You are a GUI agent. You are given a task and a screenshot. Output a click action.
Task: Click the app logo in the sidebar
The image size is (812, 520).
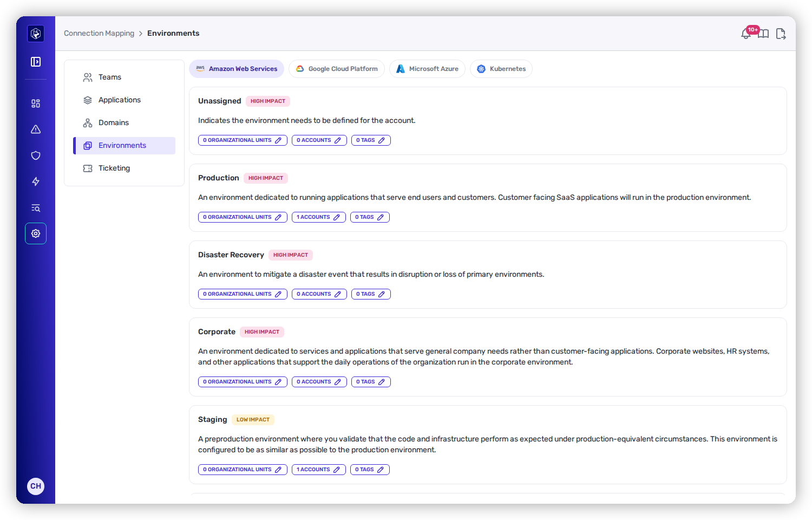[x=36, y=34]
